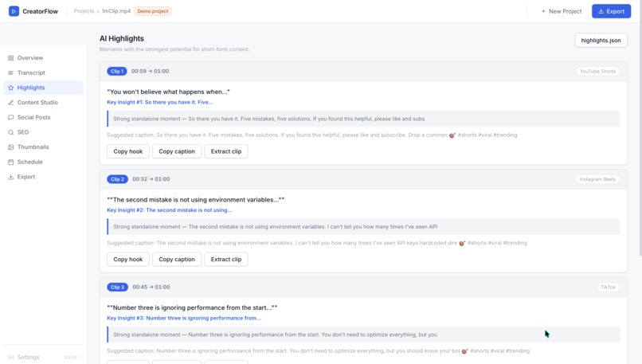Image resolution: width=642 pixels, height=364 pixels.
Task: Click the download icon on blue Export button
Action: click(601, 11)
